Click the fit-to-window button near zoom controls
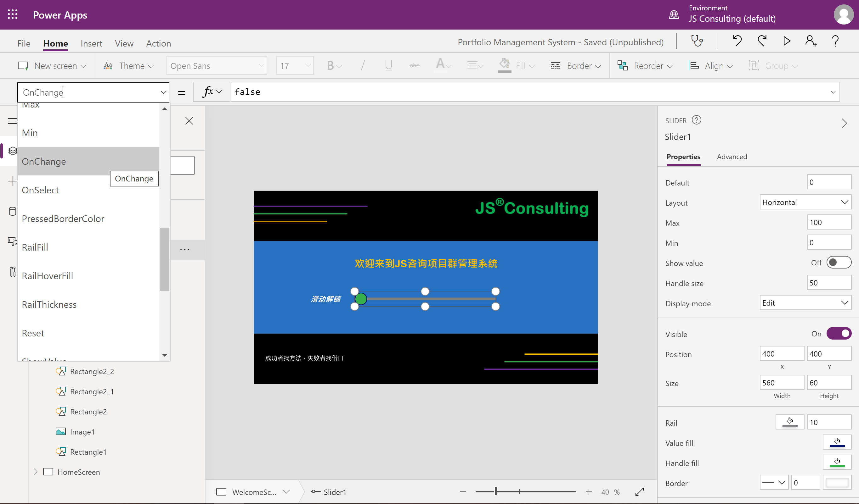 click(640, 492)
